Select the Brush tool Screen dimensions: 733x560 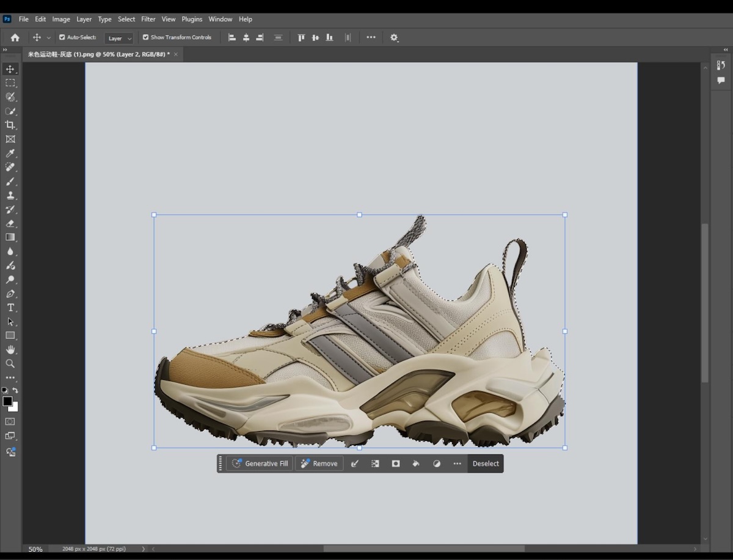(x=10, y=181)
